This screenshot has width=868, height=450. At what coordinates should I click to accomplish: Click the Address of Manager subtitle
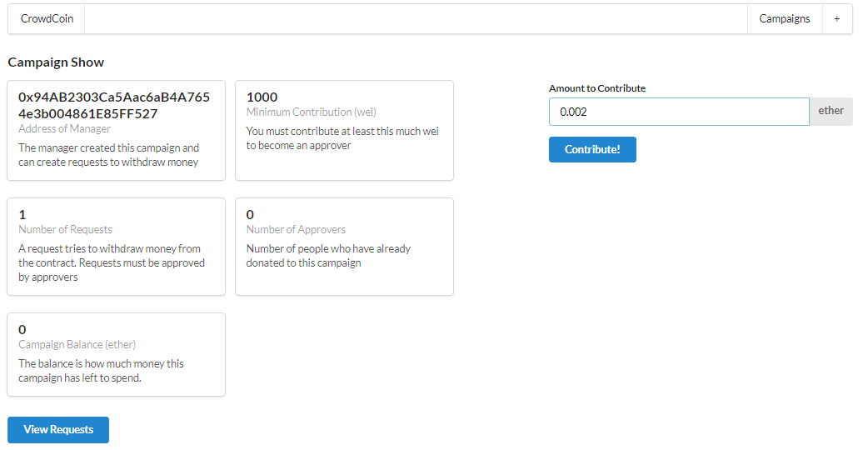(x=64, y=129)
